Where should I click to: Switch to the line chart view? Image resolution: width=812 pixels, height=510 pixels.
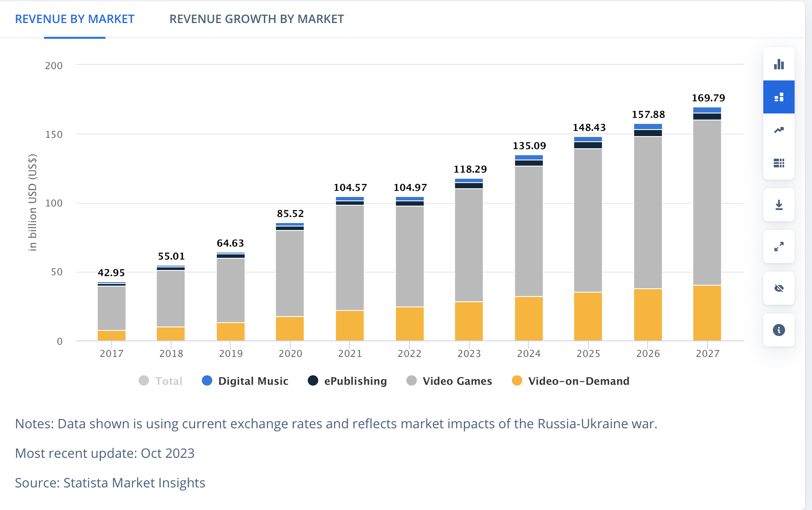[779, 129]
